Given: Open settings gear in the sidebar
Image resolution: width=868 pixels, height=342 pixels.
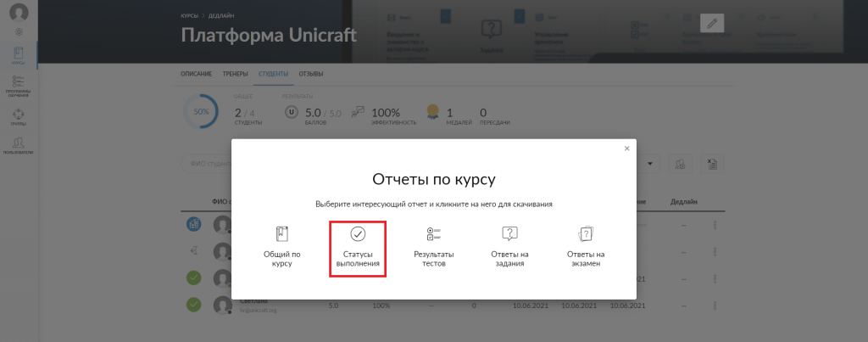Looking at the screenshot, I should [19, 32].
